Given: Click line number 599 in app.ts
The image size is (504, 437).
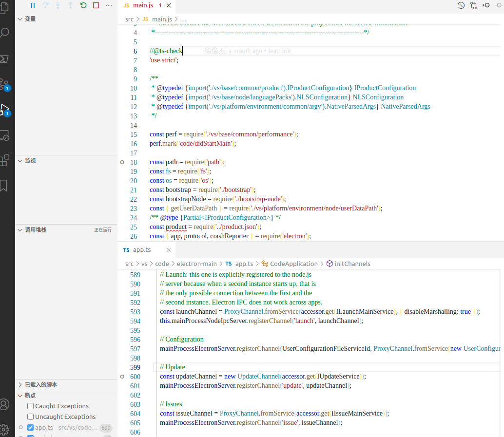Looking at the screenshot, I should [136, 367].
